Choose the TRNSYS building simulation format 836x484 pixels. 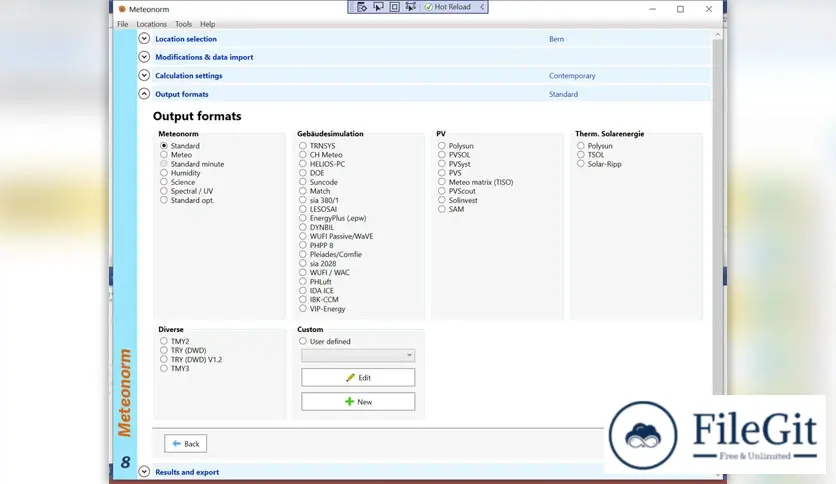317,146
